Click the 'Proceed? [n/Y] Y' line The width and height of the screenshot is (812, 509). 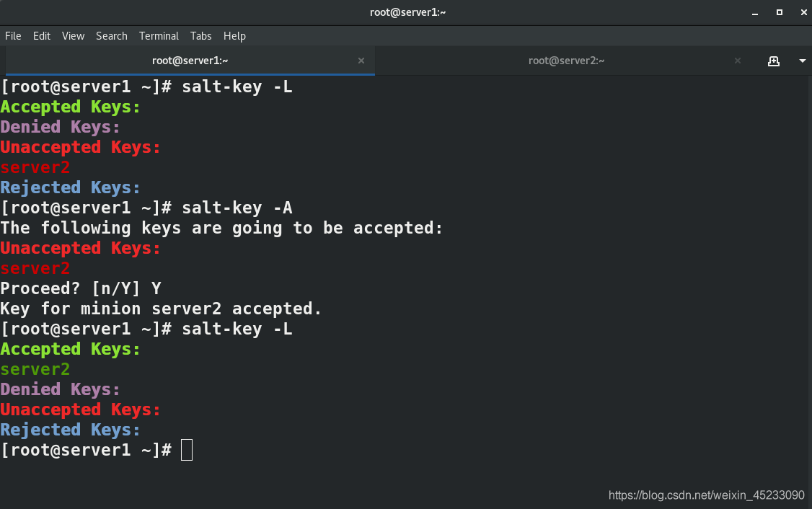pos(81,288)
